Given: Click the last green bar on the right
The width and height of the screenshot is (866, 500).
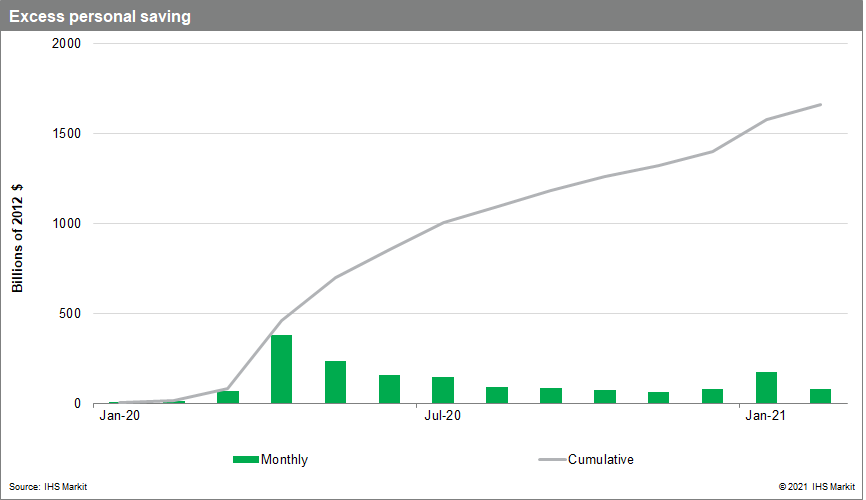Looking at the screenshot, I should click(820, 396).
